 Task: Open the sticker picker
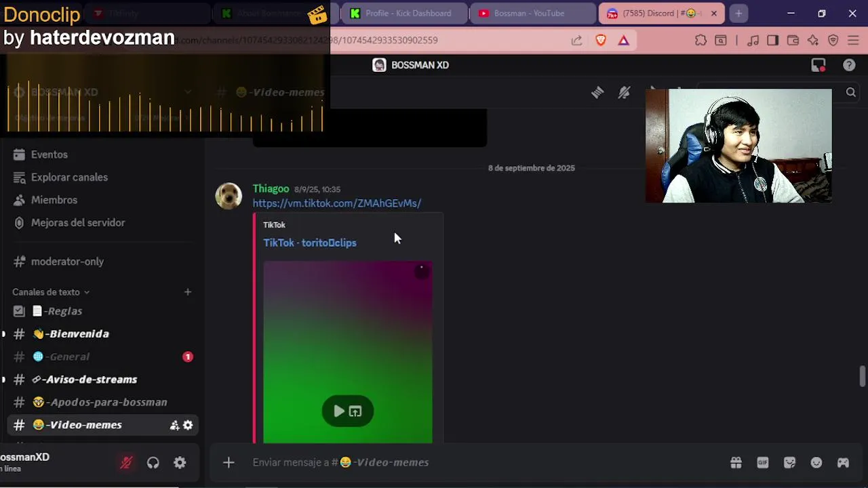coord(789,462)
